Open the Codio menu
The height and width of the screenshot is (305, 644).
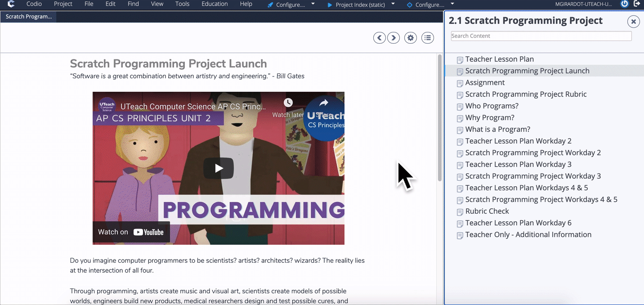[x=34, y=4]
